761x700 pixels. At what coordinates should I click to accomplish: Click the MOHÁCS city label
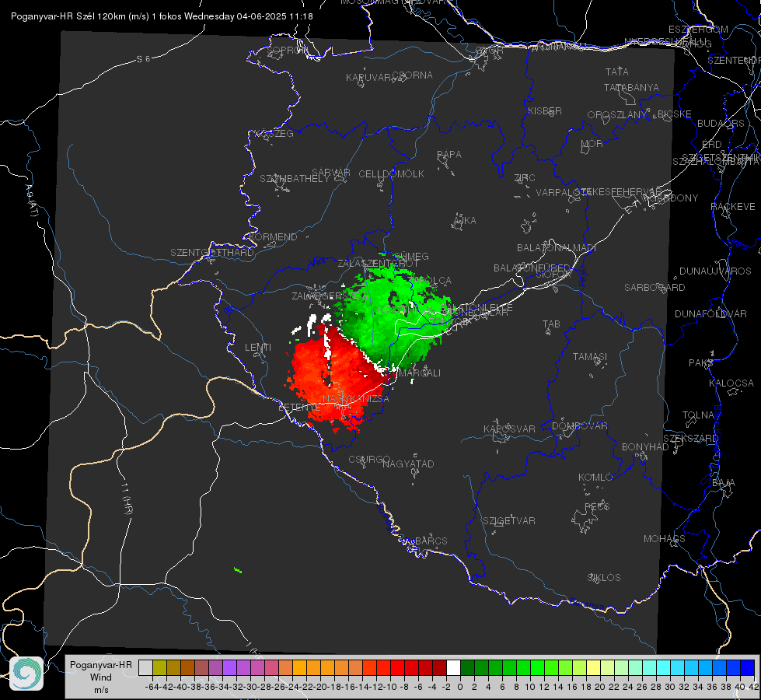pyautogui.click(x=665, y=539)
